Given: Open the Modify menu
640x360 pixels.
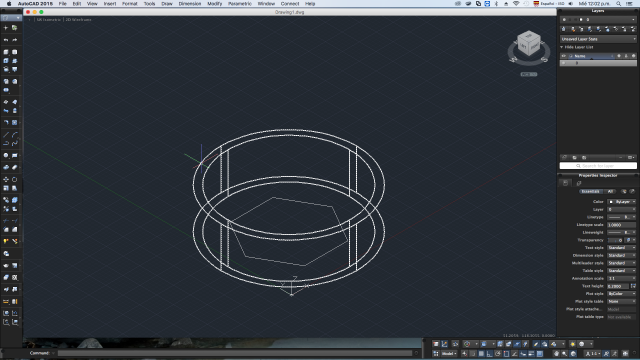Looking at the screenshot, I should [x=214, y=4].
